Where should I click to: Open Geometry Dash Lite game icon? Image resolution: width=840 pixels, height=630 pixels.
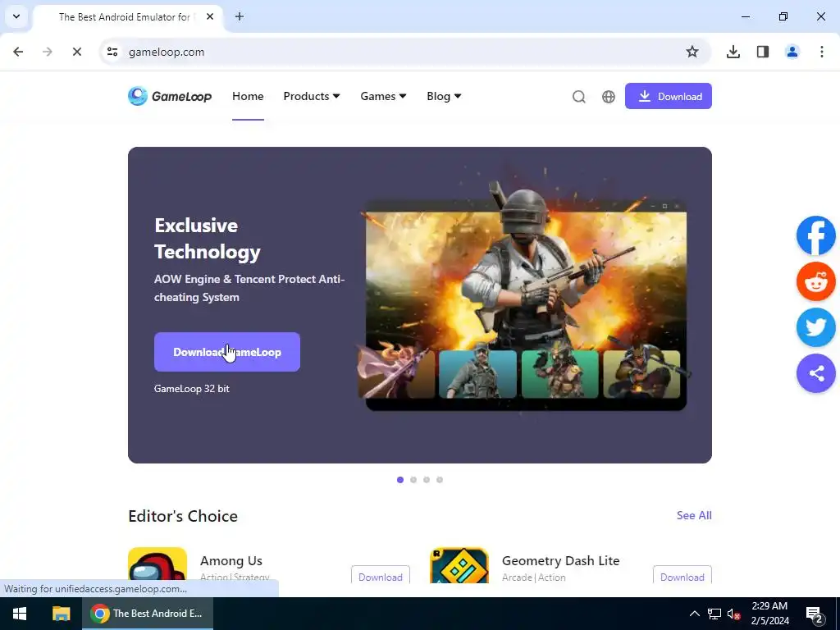[x=459, y=565]
